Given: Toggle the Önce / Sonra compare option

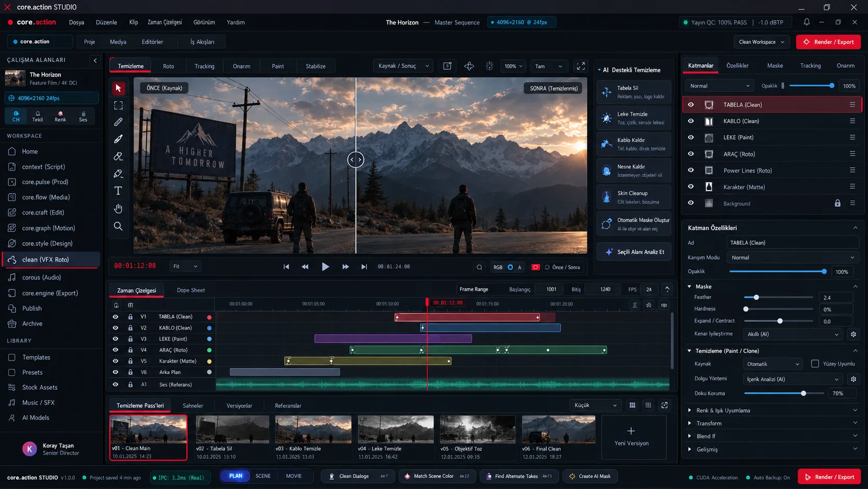Looking at the screenshot, I should [563, 267].
